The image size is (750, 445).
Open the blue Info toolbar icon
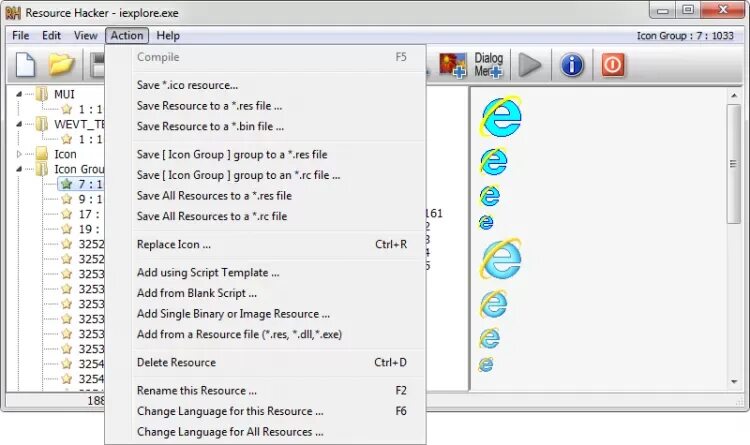pos(572,65)
